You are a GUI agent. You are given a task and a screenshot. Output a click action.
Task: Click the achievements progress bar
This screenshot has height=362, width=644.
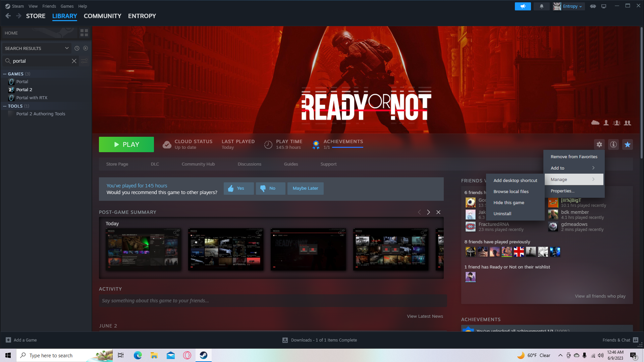click(347, 147)
